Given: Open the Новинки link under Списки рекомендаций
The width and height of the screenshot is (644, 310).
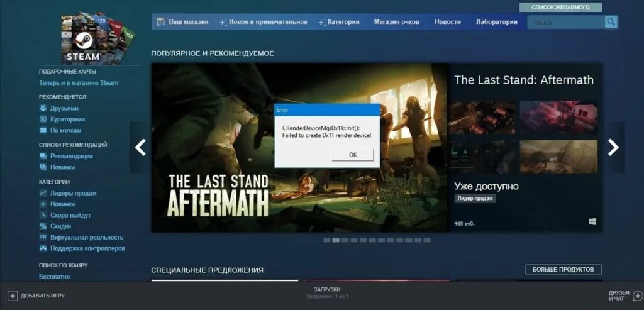Looking at the screenshot, I should pos(62,167).
